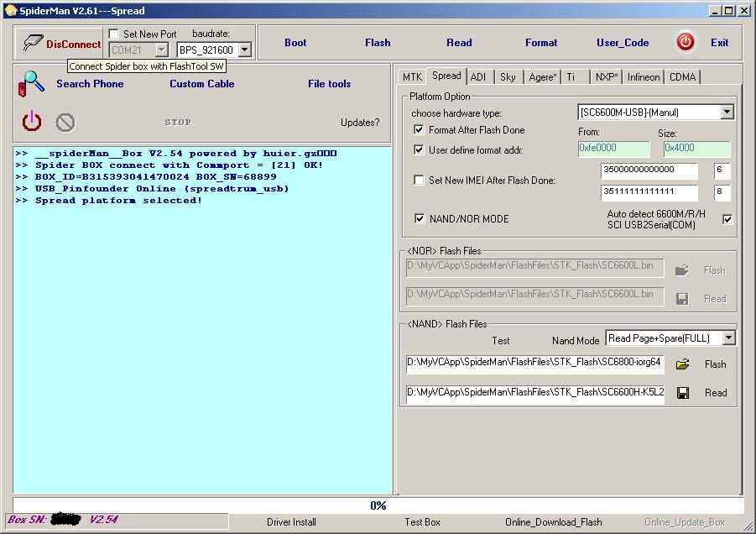756x534 pixels.
Task: Enable Set New IMEI After Flash Done
Action: click(419, 180)
